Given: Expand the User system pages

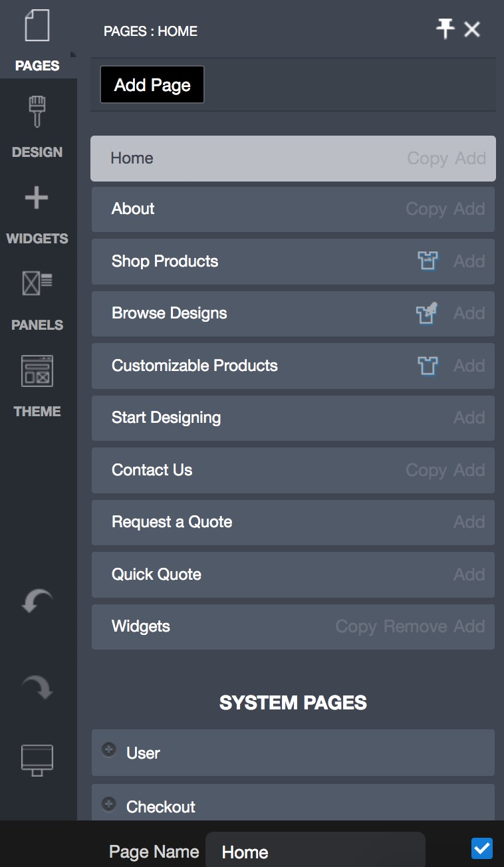Looking at the screenshot, I should (108, 749).
